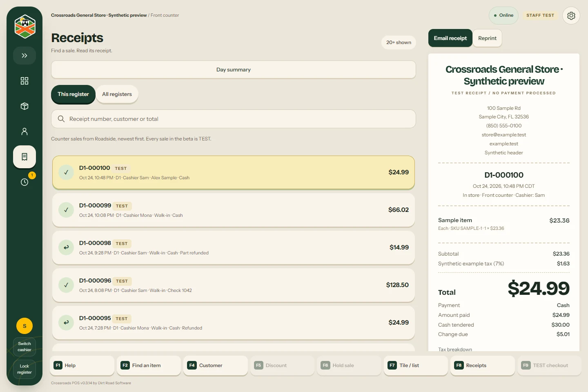The image size is (588, 392).
Task: Expand the Day summary bar
Action: tap(234, 70)
